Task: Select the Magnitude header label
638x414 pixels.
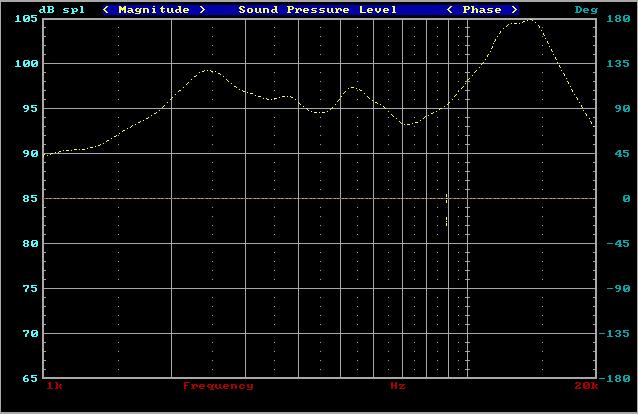Action: [154, 9]
